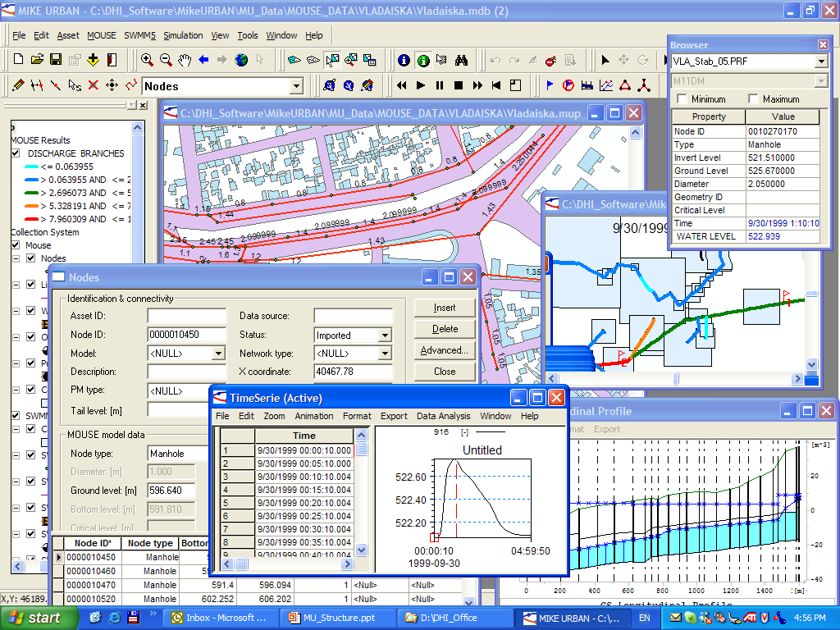The height and width of the screenshot is (630, 840).
Task: Select the pencil edit tool
Action: point(18,85)
